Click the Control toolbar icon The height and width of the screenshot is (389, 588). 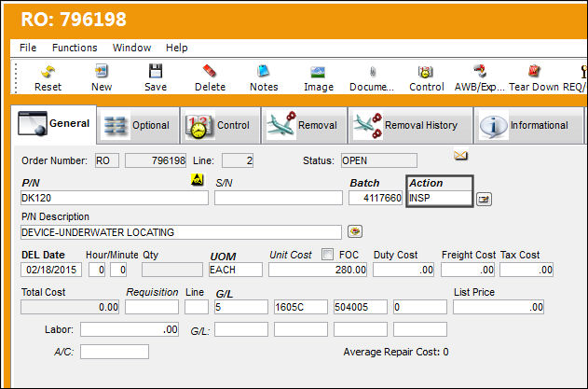[426, 71]
